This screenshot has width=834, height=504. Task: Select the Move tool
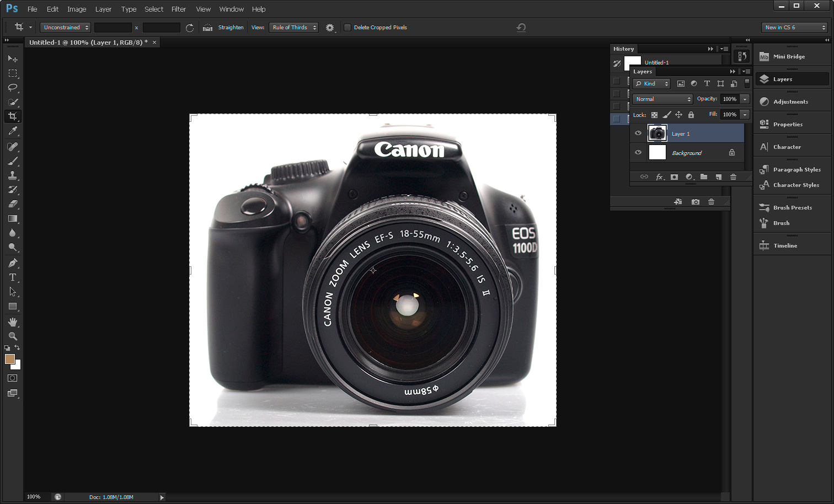(x=13, y=58)
